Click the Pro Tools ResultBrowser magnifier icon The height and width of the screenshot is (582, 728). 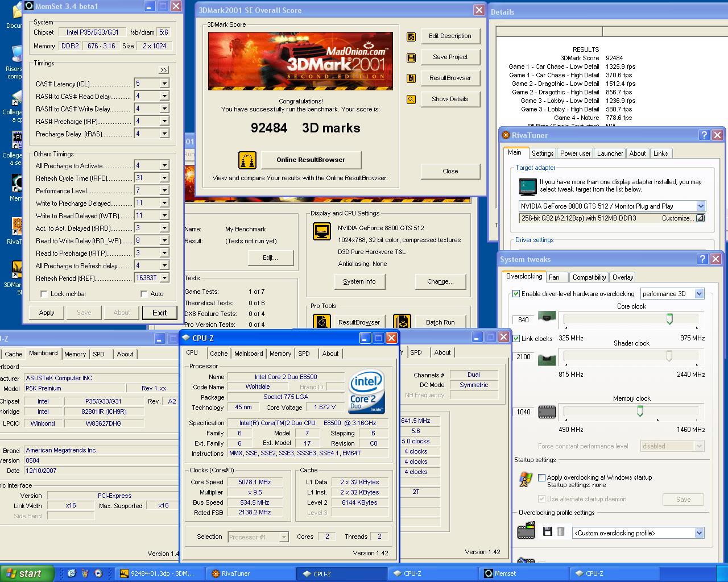point(322,322)
